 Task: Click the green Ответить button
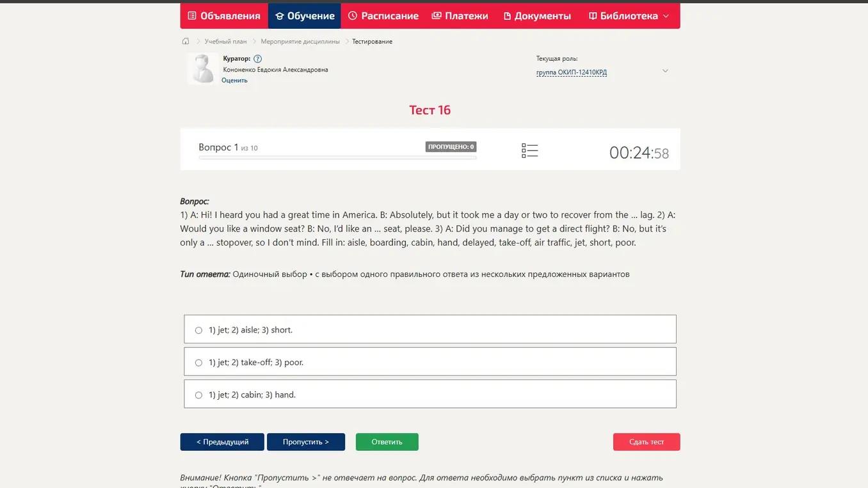(387, 442)
